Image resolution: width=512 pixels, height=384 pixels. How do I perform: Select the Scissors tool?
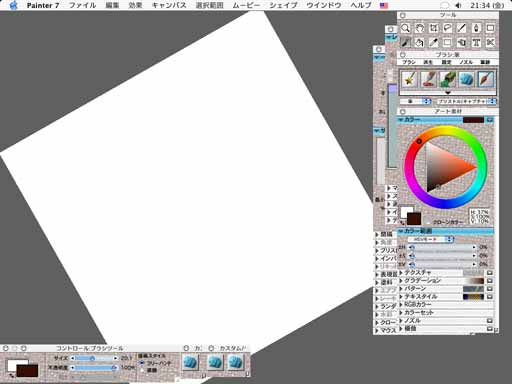point(490,43)
